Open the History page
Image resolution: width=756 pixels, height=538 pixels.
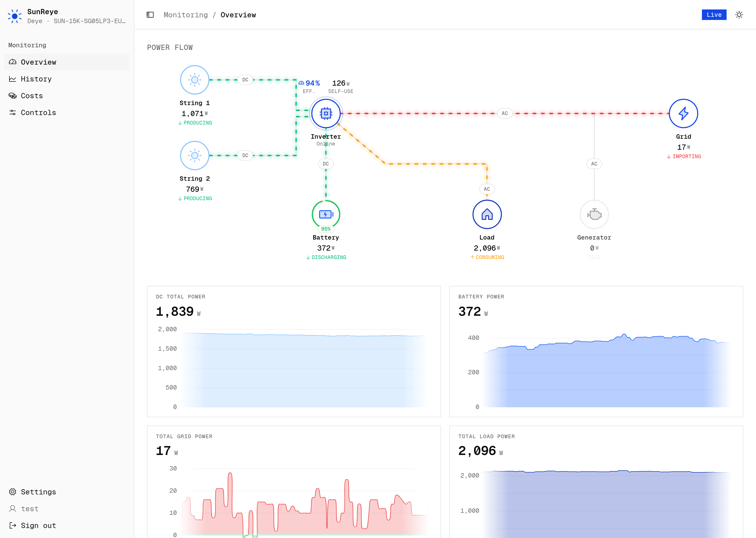click(x=67, y=79)
